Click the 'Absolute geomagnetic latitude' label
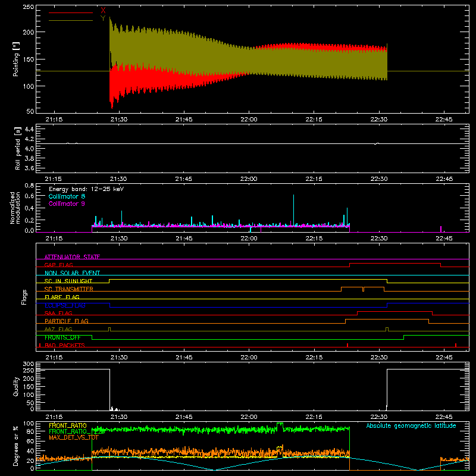The width and height of the screenshot is (476, 476). pos(411,425)
